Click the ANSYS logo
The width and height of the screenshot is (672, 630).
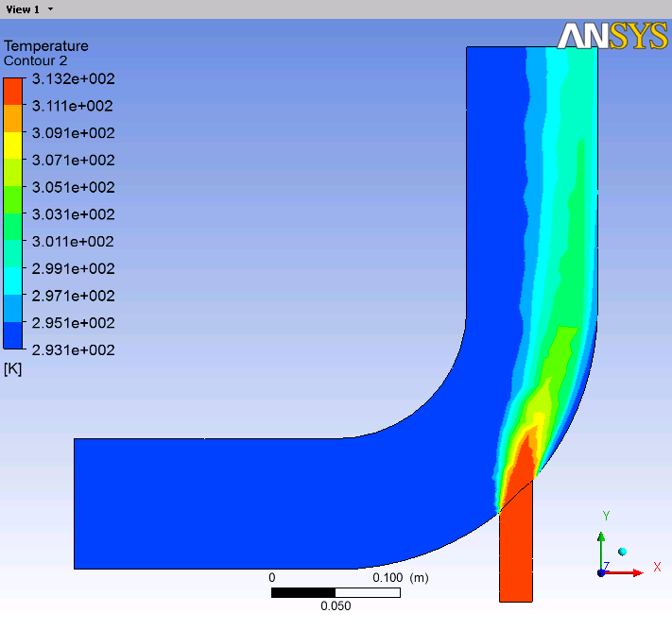[612, 36]
